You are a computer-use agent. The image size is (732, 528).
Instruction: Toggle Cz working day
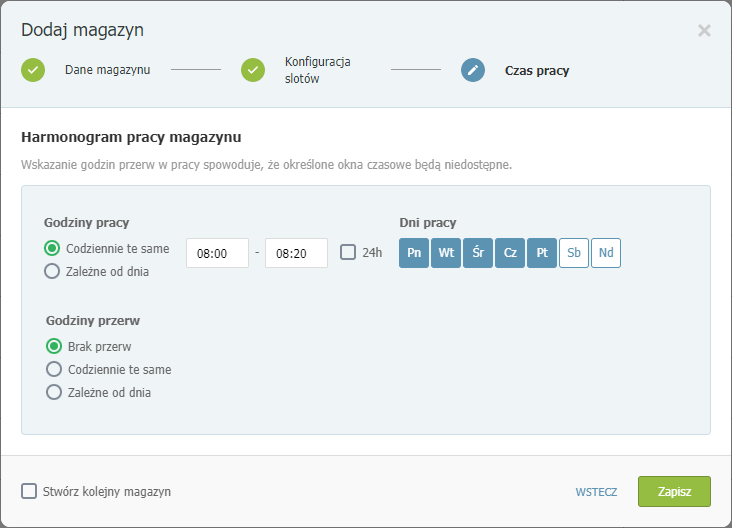point(510,253)
